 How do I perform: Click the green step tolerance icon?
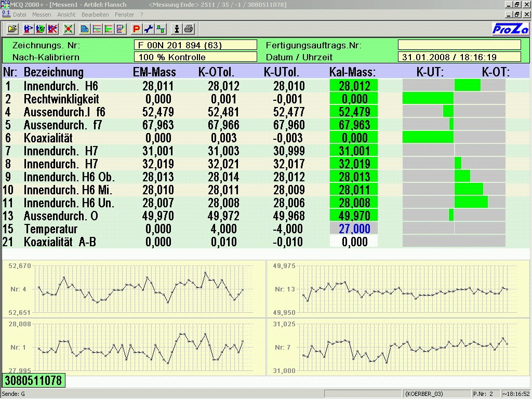[x=161, y=29]
